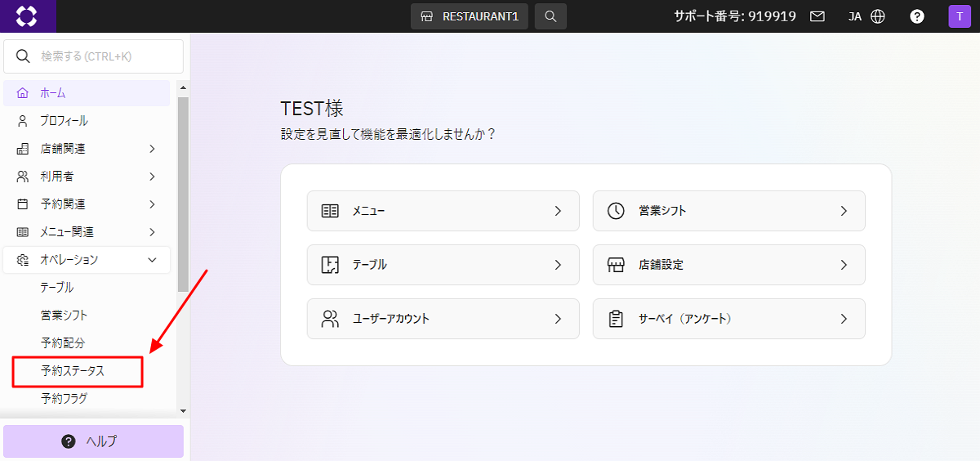
Task: Open the 営業シフト card with clock icon
Action: click(729, 211)
